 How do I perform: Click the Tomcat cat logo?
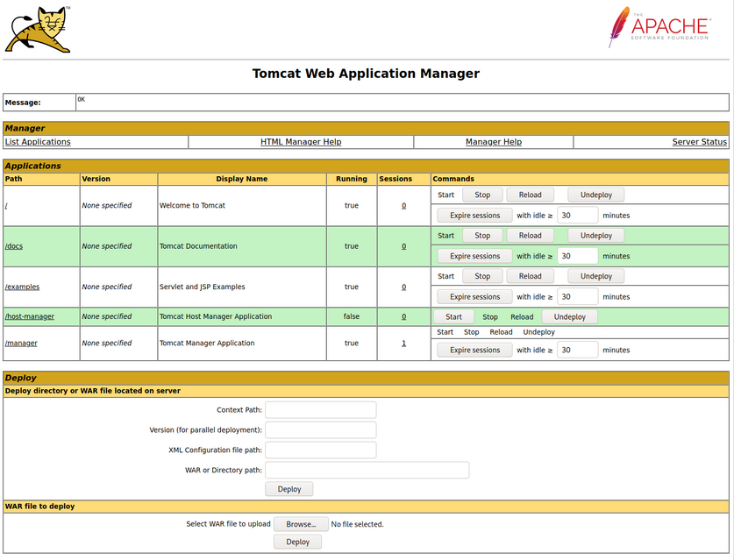pyautogui.click(x=39, y=28)
